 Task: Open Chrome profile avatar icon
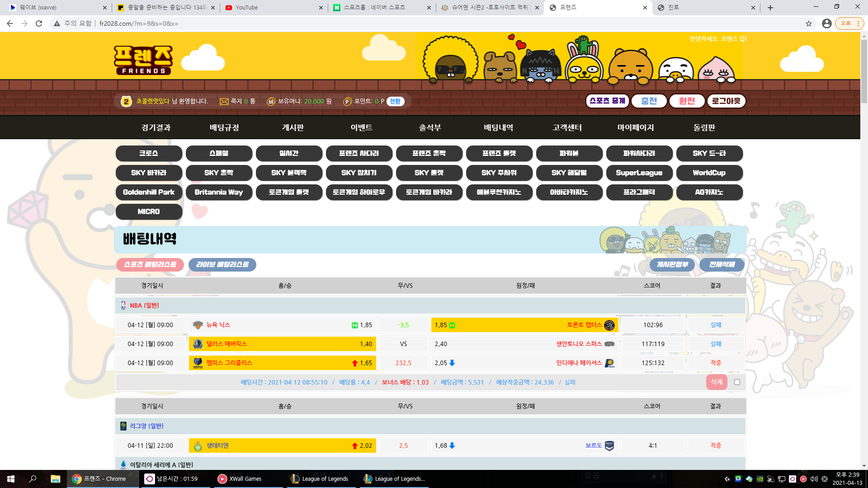tap(826, 23)
